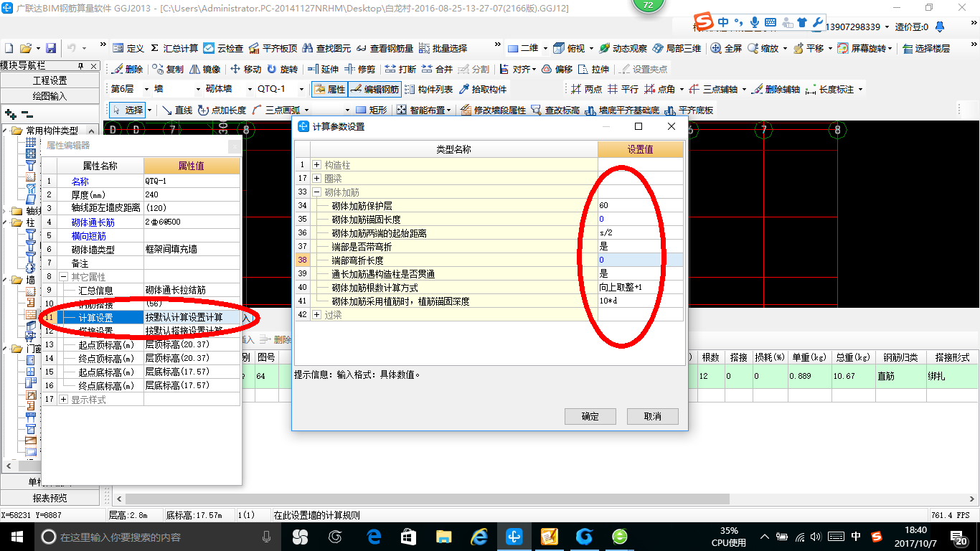Open 绘图输入 navigation section
The image size is (980, 551).
click(50, 95)
